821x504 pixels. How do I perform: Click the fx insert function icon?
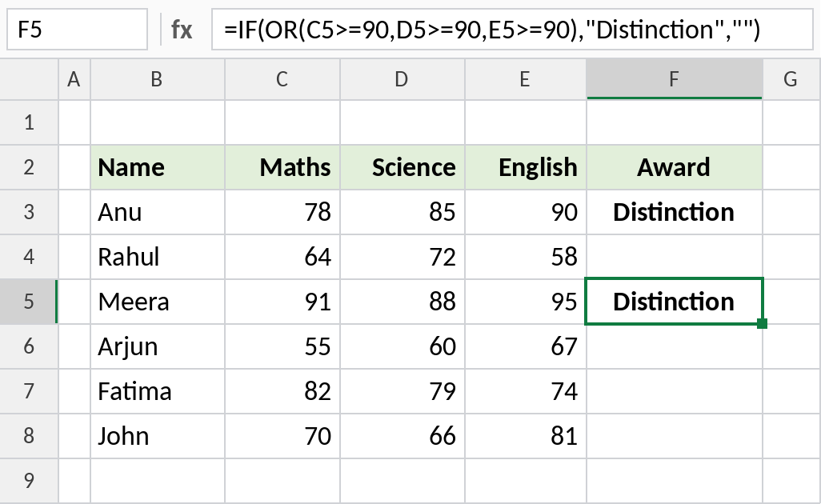[182, 30]
